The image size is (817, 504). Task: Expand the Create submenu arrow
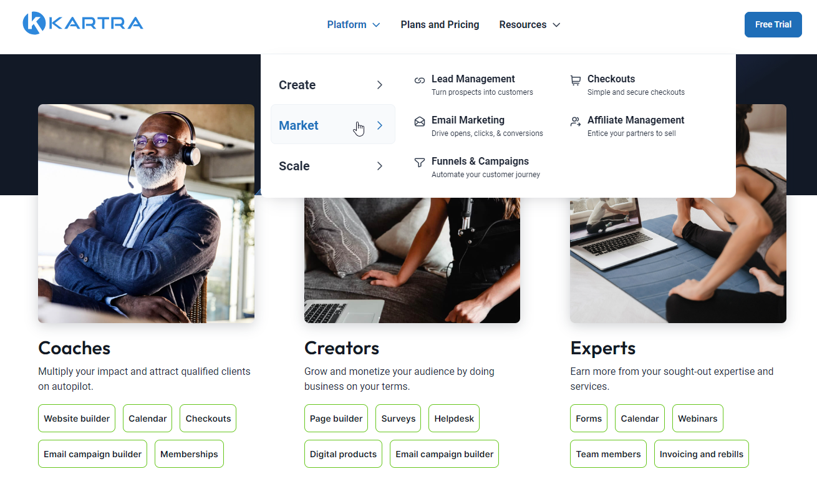point(379,85)
